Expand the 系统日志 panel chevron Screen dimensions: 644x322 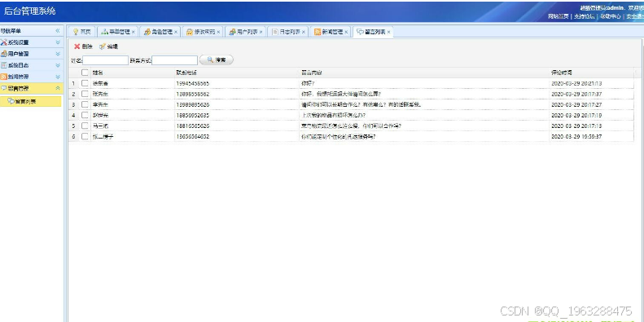coord(58,65)
